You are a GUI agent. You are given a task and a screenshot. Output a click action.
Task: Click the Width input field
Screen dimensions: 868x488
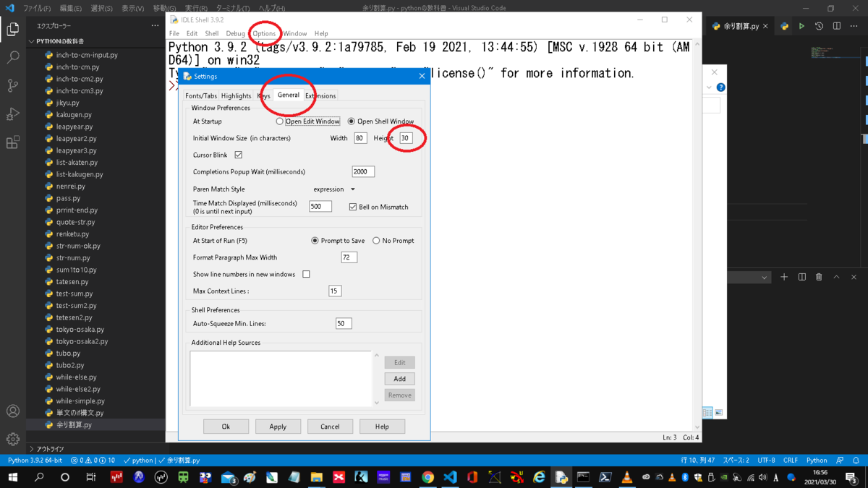click(x=360, y=138)
